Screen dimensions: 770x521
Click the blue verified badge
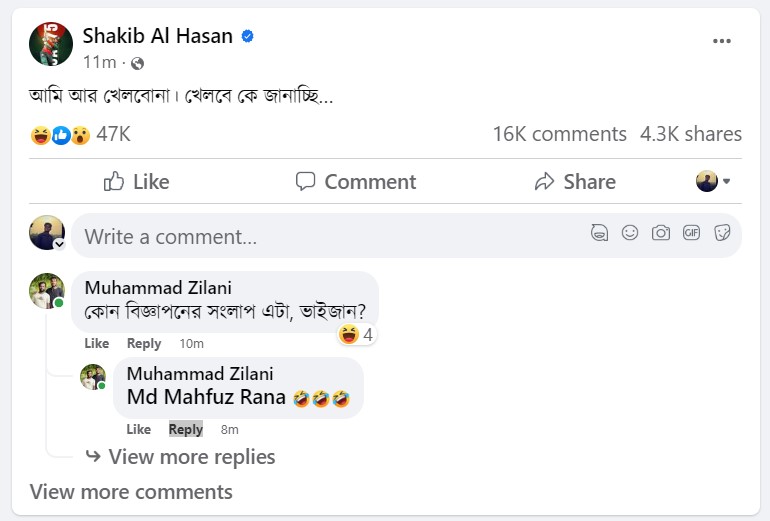pyautogui.click(x=247, y=37)
